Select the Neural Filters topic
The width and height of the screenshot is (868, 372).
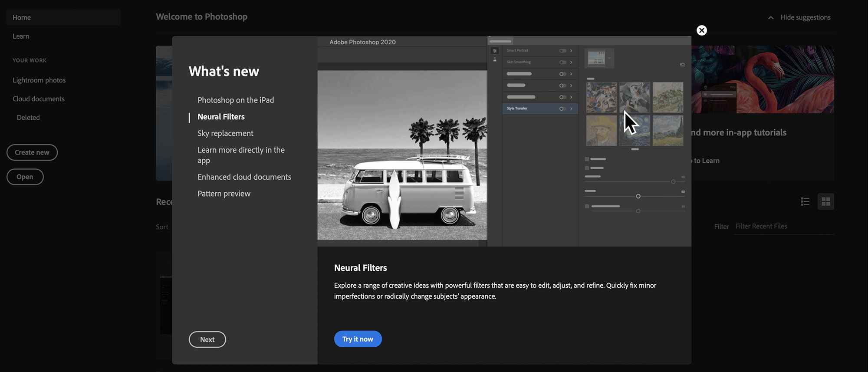coord(221,117)
